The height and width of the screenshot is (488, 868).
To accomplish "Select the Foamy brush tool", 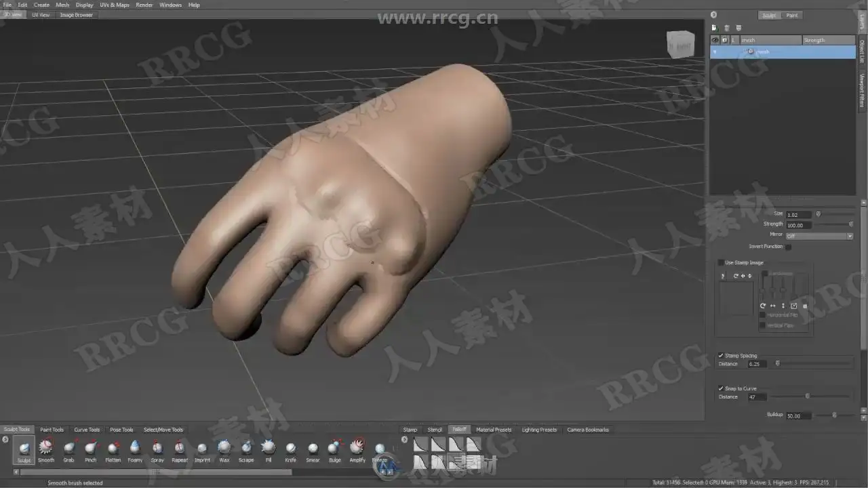I will click(135, 449).
